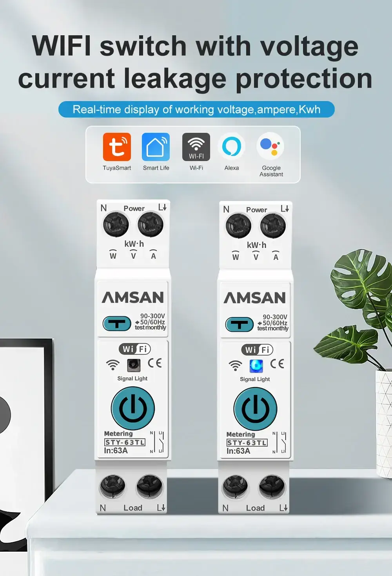The image size is (392, 576).
Task: Click the STY-63TL model label on right breaker
Action: pos(247,443)
